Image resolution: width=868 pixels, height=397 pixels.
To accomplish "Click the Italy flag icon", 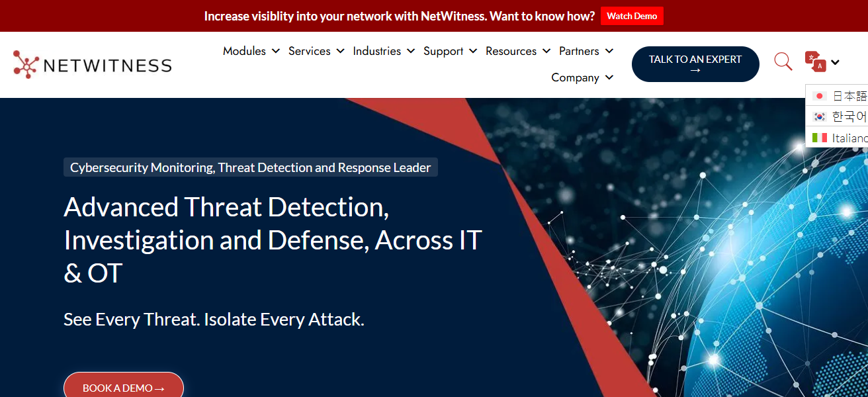I will click(x=820, y=138).
